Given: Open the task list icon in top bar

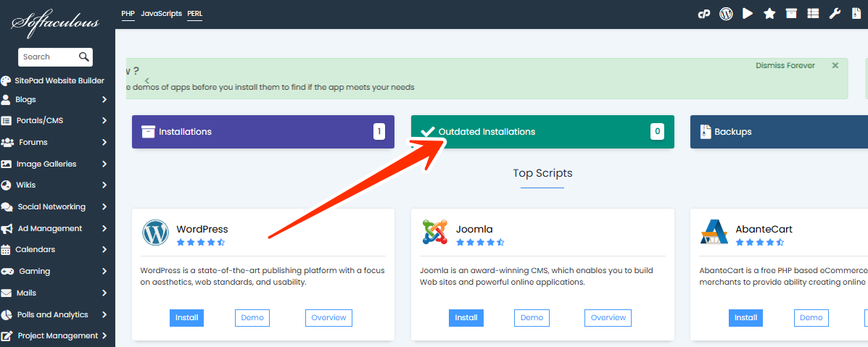Looking at the screenshot, I should point(813,14).
